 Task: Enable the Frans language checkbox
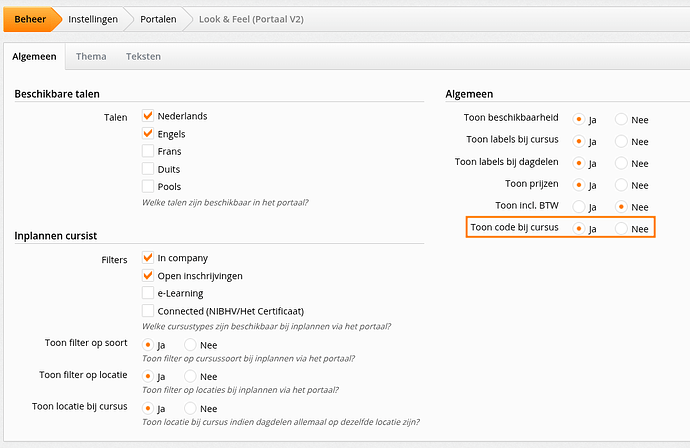(x=148, y=151)
